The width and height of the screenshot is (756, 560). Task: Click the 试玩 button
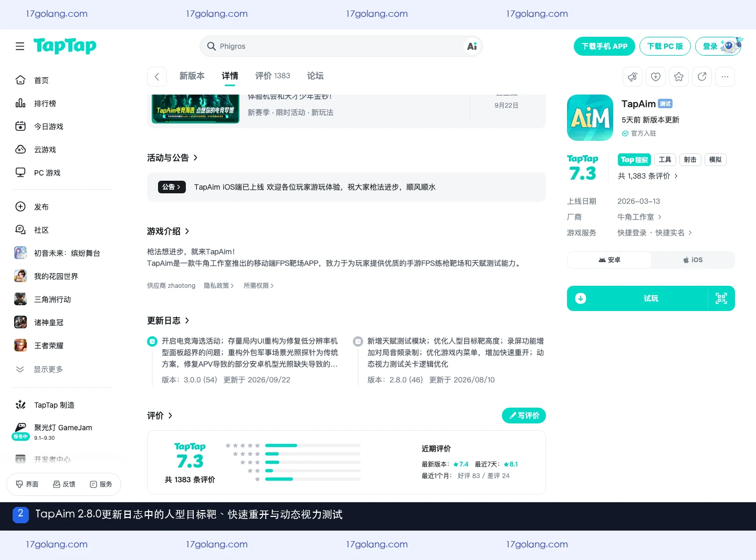pos(651,298)
